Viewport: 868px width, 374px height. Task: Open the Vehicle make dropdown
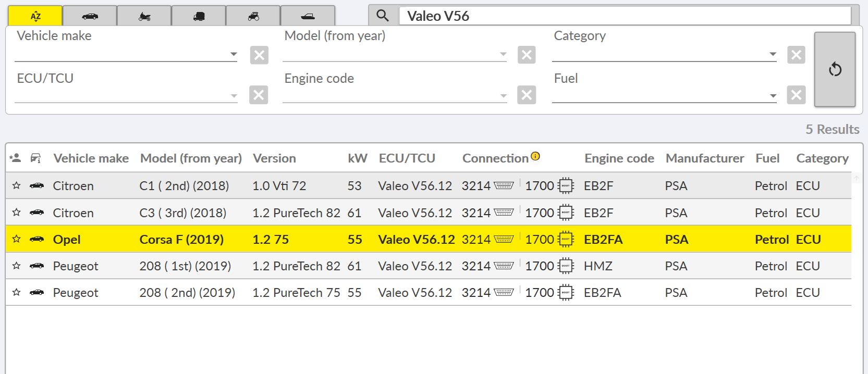(234, 54)
